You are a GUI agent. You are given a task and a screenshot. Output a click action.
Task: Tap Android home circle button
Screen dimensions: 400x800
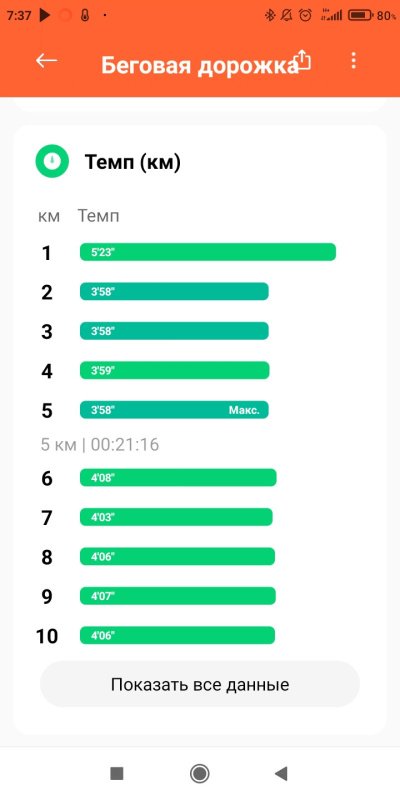click(199, 773)
